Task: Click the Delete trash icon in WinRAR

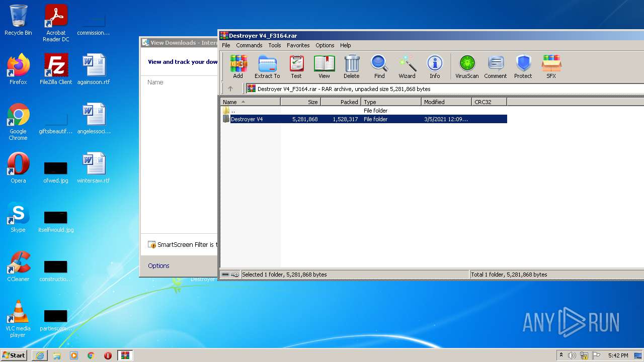Action: (x=351, y=67)
